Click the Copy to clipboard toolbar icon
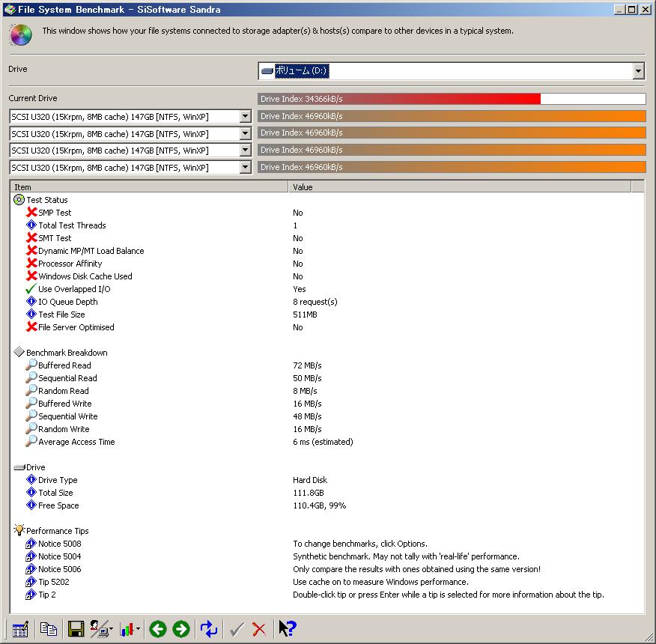This screenshot has height=644, width=656. (x=49, y=629)
